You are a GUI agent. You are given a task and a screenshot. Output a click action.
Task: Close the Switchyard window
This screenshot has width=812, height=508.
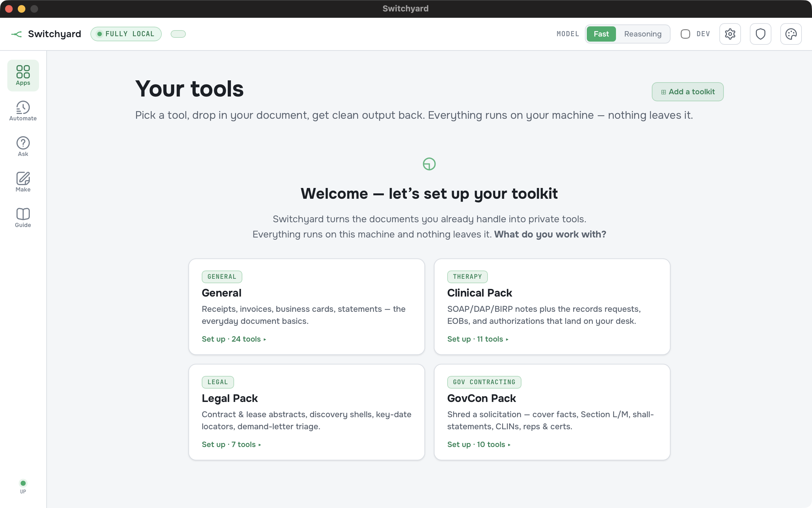click(9, 9)
